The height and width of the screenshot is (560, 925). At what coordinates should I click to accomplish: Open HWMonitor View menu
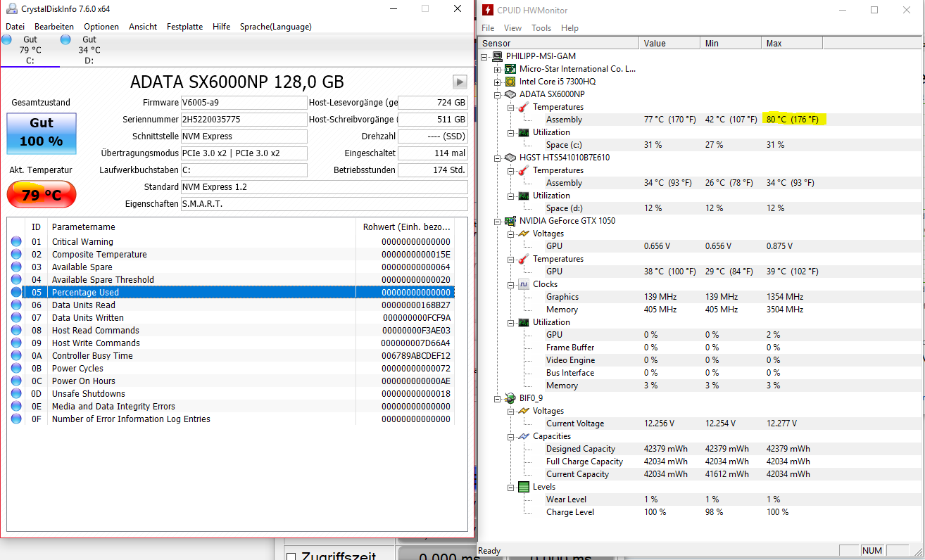pos(512,28)
